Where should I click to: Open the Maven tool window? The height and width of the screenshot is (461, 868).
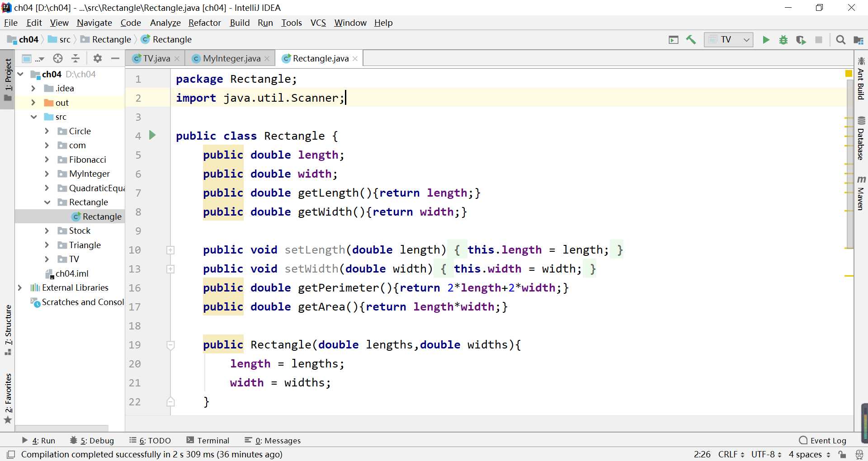pyautogui.click(x=861, y=193)
